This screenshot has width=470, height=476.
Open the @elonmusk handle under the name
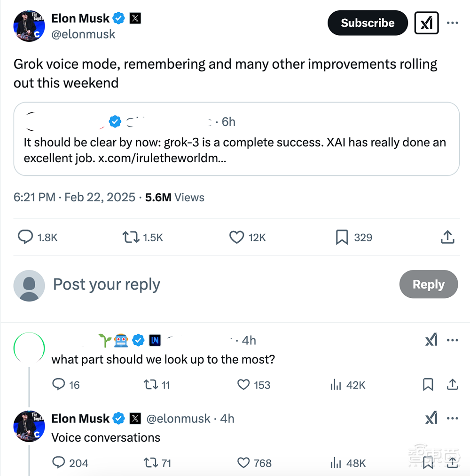83,34
